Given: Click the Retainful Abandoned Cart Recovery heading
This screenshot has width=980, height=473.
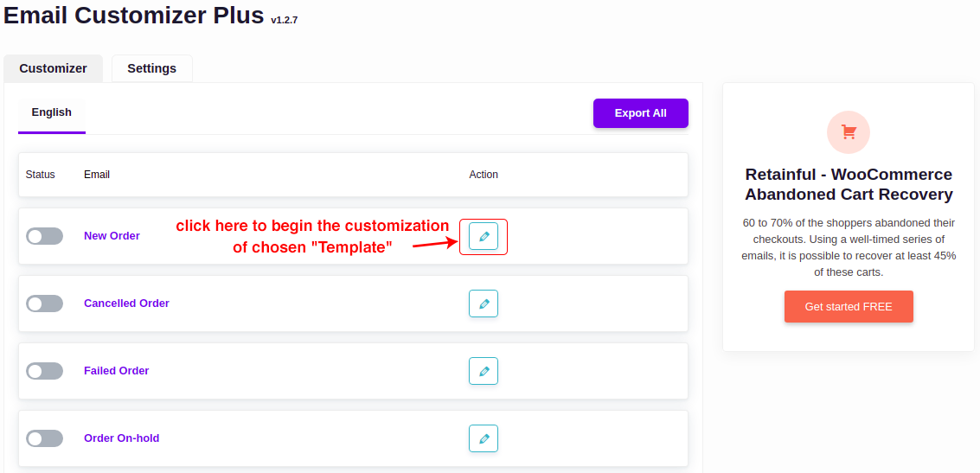Looking at the screenshot, I should 849,184.
